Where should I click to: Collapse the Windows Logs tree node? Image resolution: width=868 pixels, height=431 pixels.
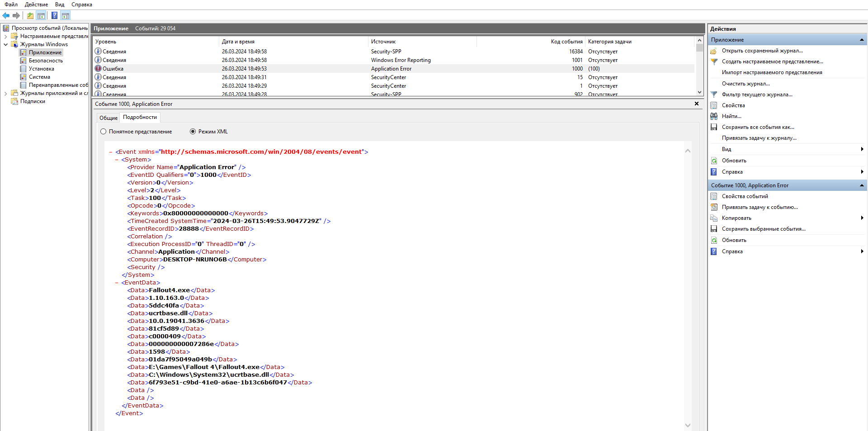[5, 44]
